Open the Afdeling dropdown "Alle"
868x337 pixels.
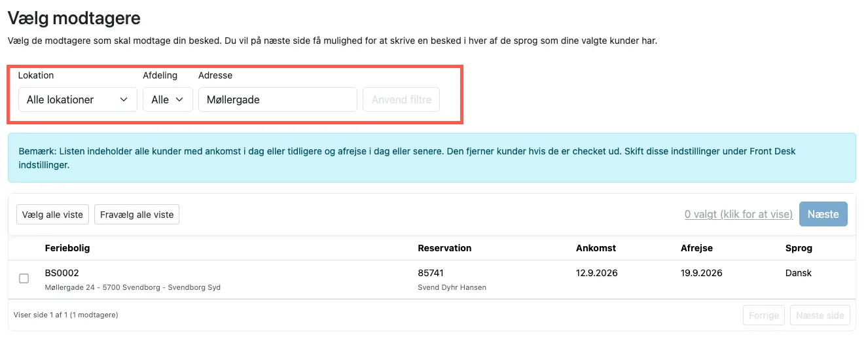tap(168, 99)
